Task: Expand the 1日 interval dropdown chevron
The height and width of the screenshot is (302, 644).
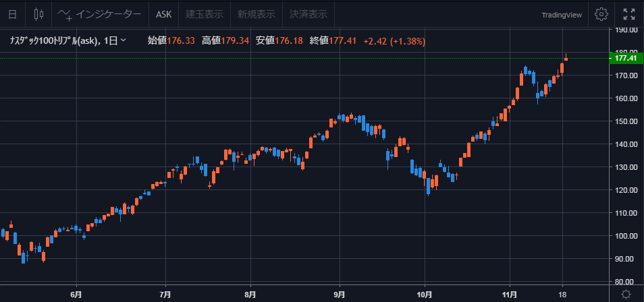Action: coord(124,40)
